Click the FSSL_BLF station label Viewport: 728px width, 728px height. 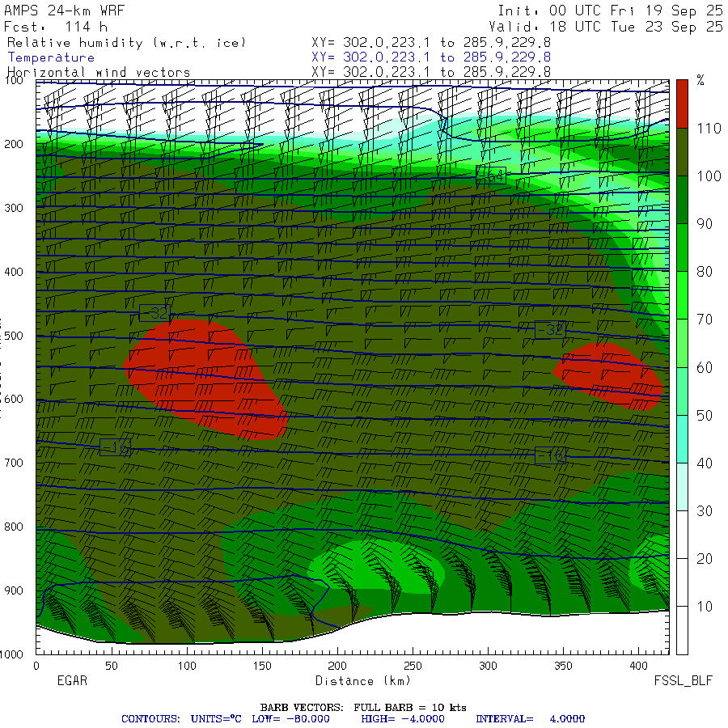(x=683, y=680)
